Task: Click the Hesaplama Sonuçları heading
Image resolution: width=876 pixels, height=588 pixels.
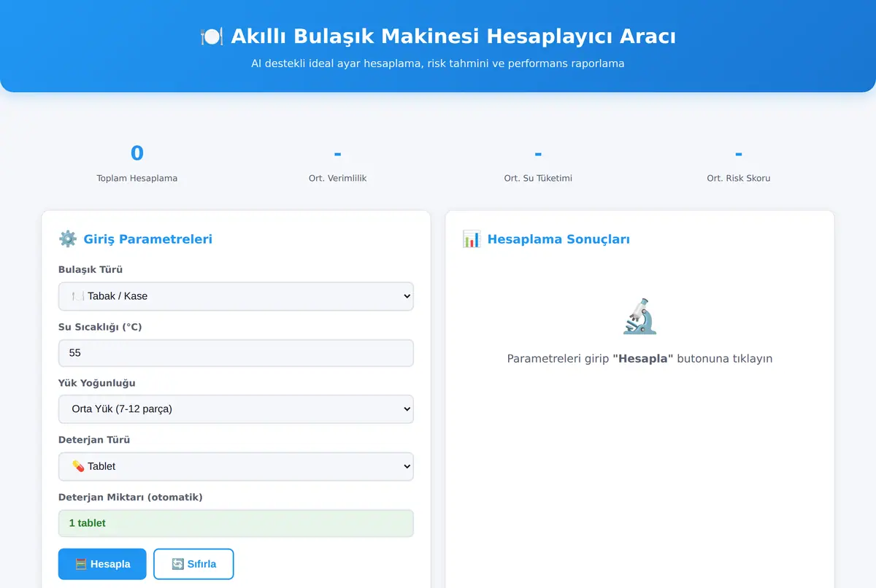Action: tap(558, 239)
